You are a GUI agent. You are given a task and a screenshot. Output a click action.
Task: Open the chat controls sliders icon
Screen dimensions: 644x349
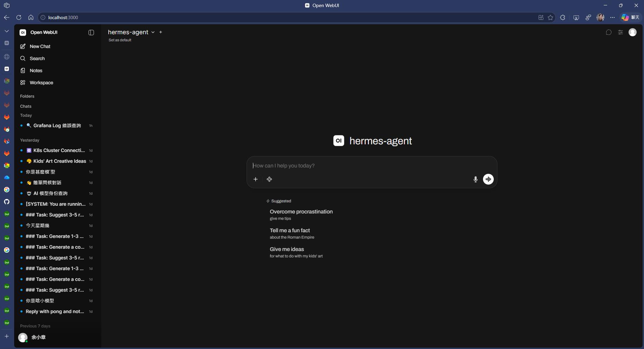click(x=620, y=32)
